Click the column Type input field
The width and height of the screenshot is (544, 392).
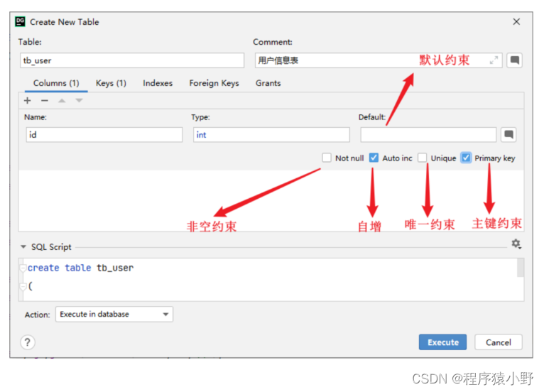point(271,134)
